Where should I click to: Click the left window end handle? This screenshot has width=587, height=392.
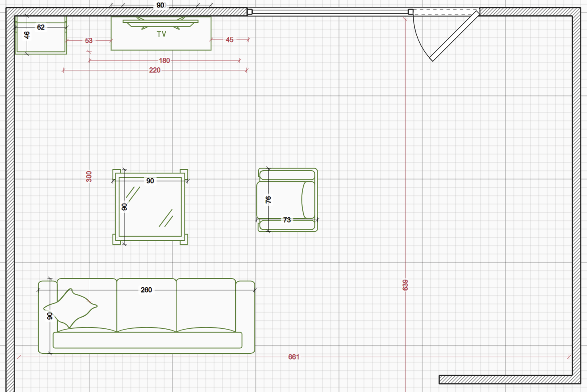coord(250,12)
